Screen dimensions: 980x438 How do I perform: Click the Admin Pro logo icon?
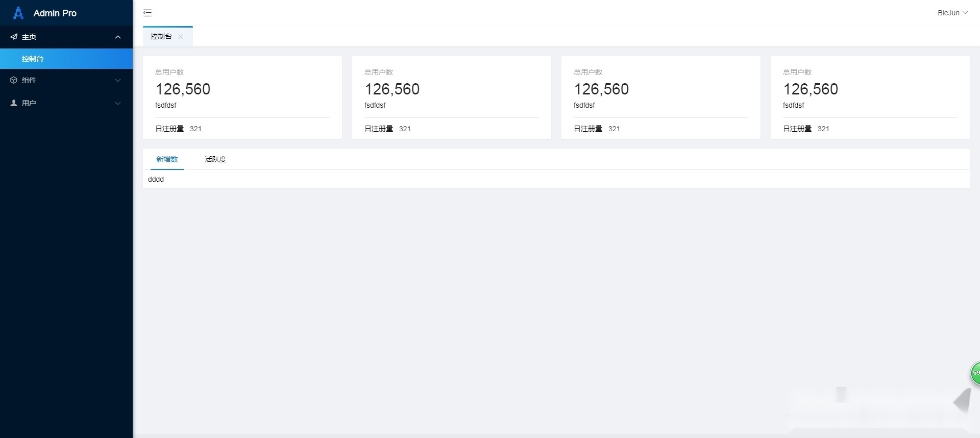[x=18, y=13]
